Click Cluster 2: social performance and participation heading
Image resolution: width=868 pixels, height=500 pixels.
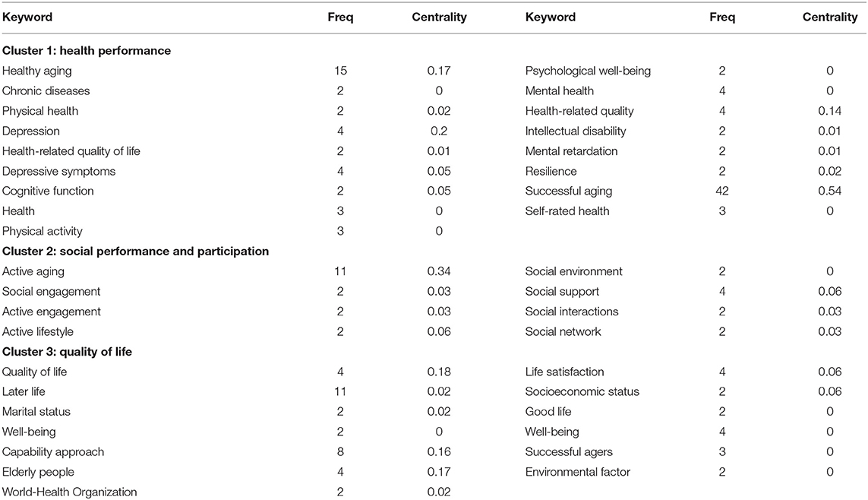click(136, 252)
